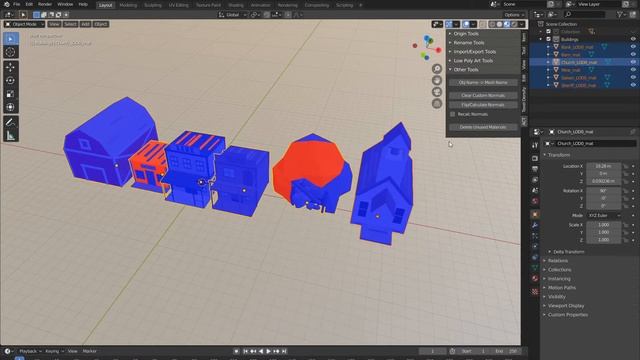Click the viewport orientation gizmo

[x=427, y=47]
